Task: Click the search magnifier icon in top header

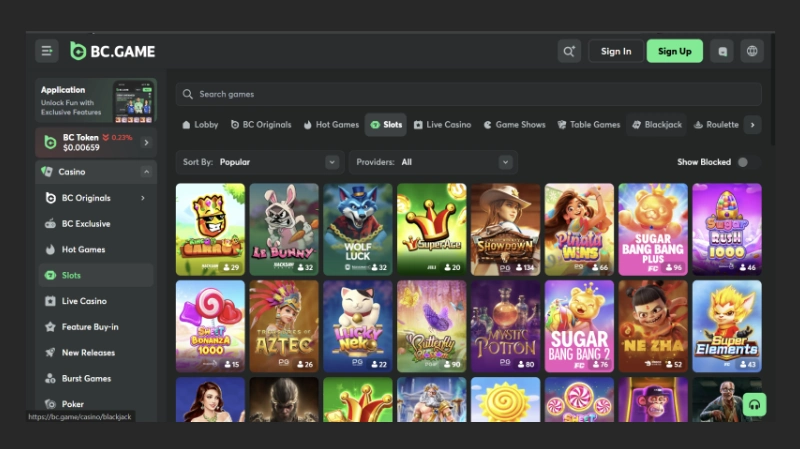Action: 569,51
